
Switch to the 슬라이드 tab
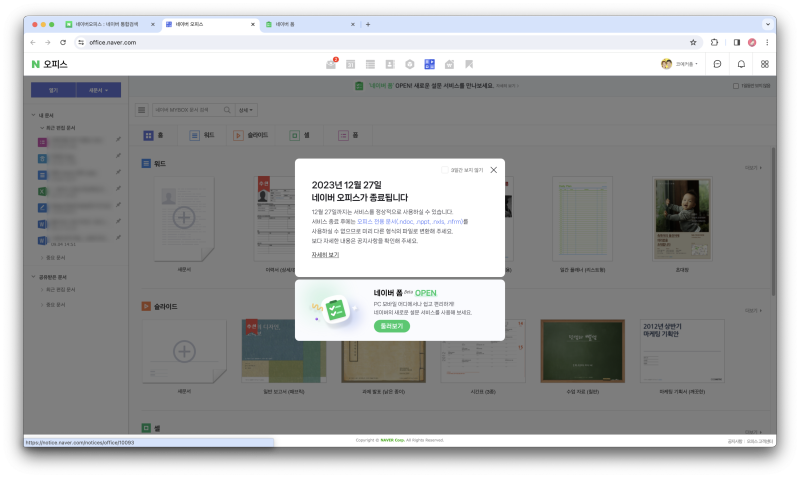251,135
